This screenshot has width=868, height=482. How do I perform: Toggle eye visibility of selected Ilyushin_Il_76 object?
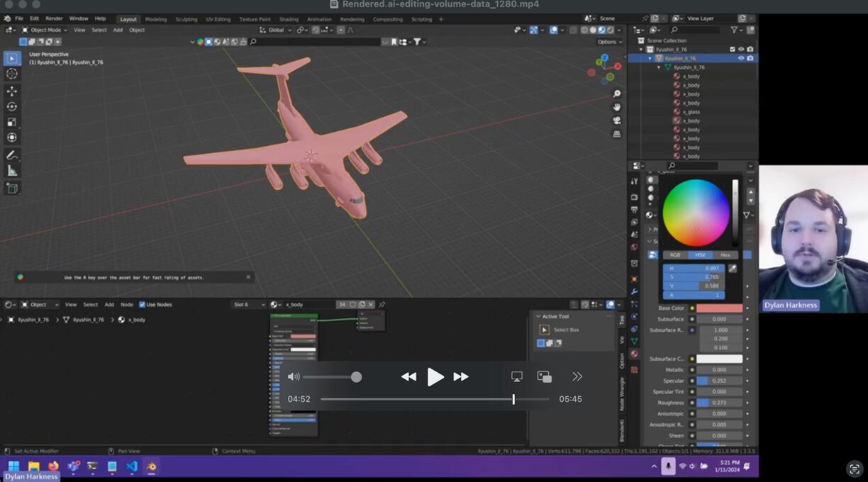point(741,58)
